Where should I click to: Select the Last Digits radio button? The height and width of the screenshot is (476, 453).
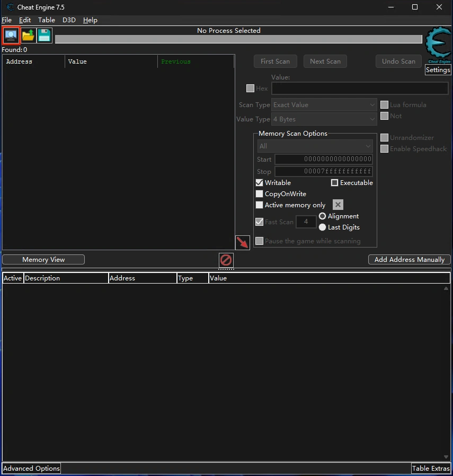click(x=323, y=227)
